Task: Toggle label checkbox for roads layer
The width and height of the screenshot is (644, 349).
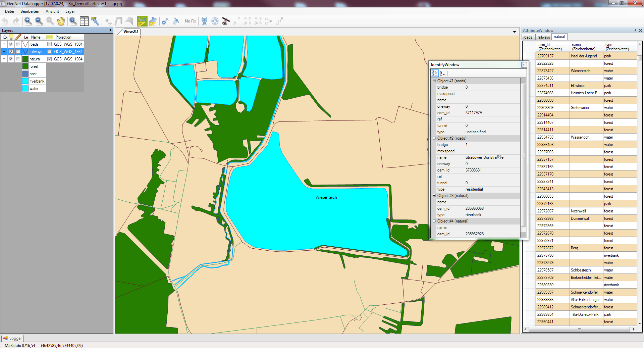Action: pos(50,44)
